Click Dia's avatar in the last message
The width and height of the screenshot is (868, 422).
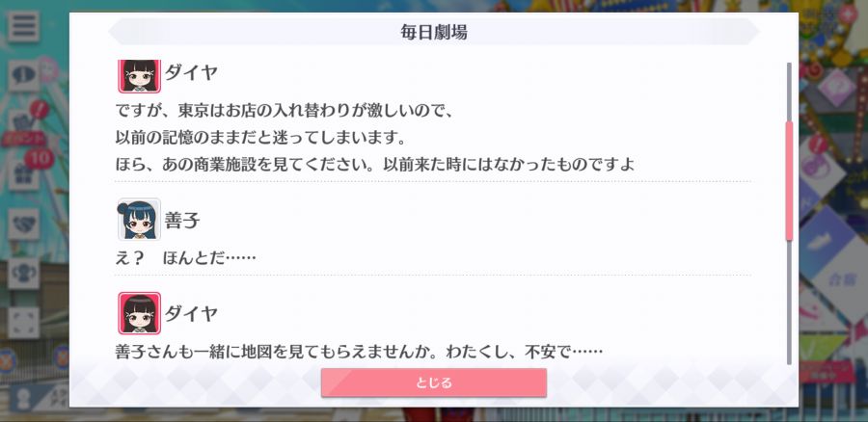click(x=140, y=313)
